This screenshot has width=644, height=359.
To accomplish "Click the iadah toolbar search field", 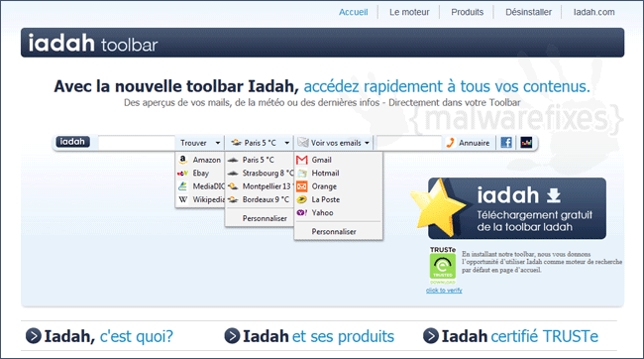I will point(137,143).
